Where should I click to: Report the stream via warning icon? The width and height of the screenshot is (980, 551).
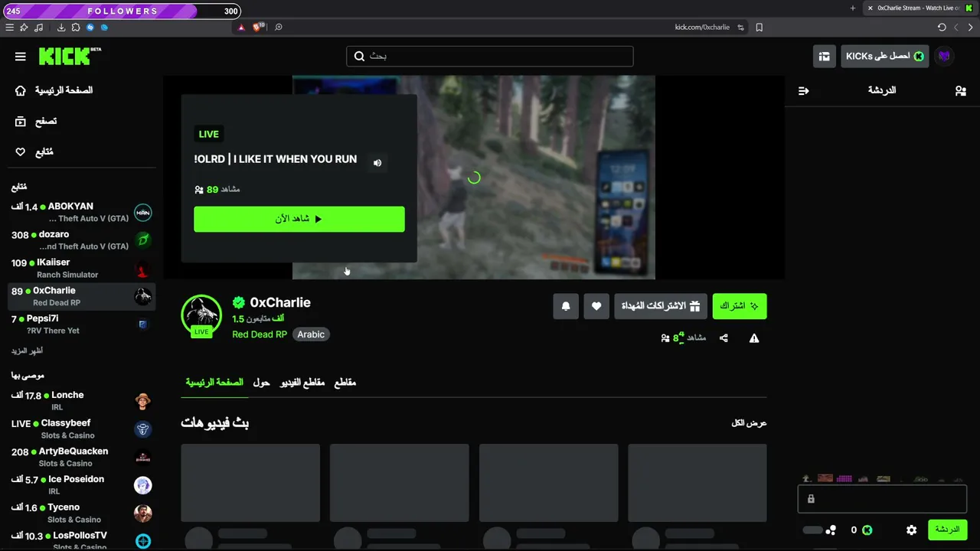click(x=754, y=338)
